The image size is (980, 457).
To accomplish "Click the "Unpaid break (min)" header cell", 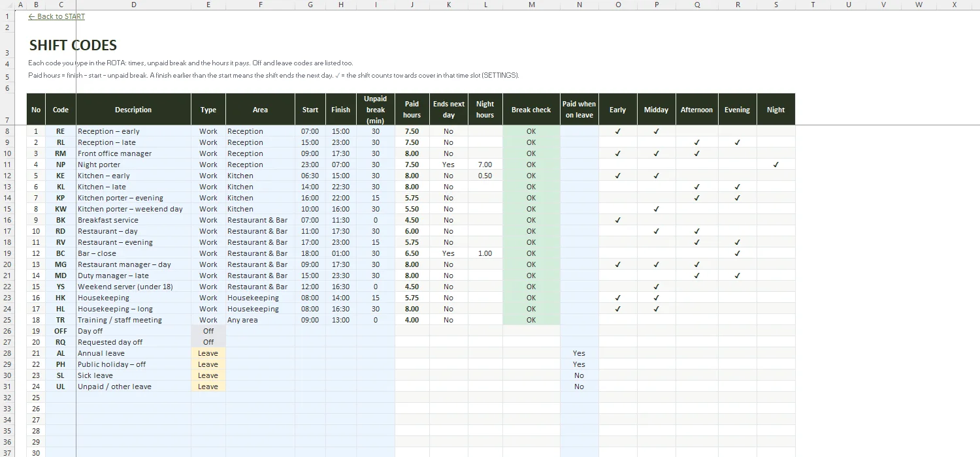I will [x=376, y=109].
